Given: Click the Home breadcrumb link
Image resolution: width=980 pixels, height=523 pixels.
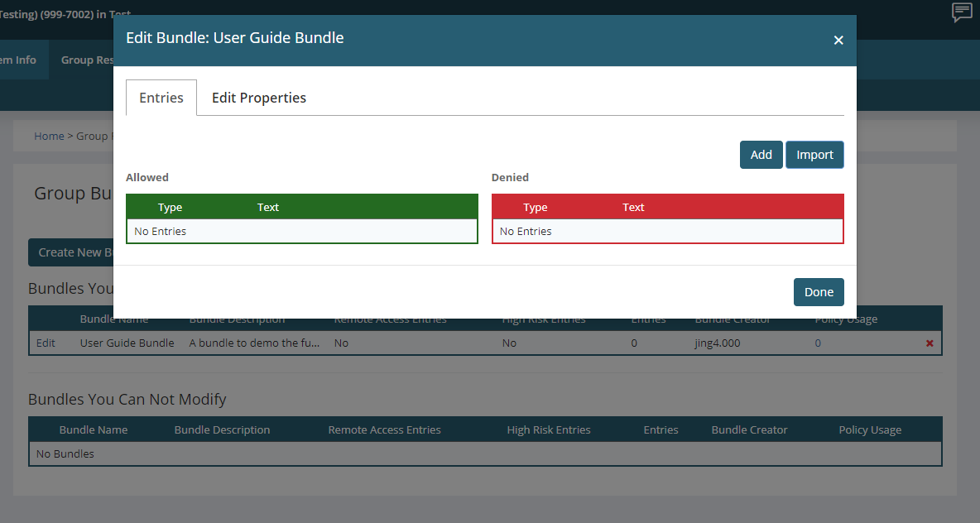Looking at the screenshot, I should [49, 136].
